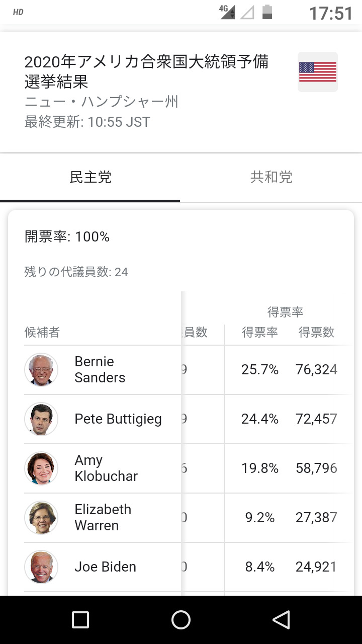This screenshot has width=362, height=644.
Task: Open recent apps with square button
Action: 80,620
